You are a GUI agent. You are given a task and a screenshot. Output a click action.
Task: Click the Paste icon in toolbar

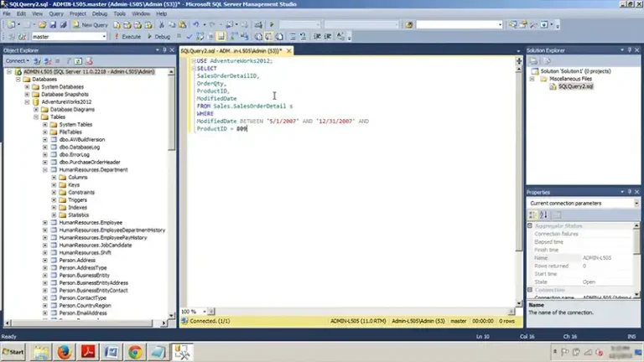pyautogui.click(x=182, y=25)
